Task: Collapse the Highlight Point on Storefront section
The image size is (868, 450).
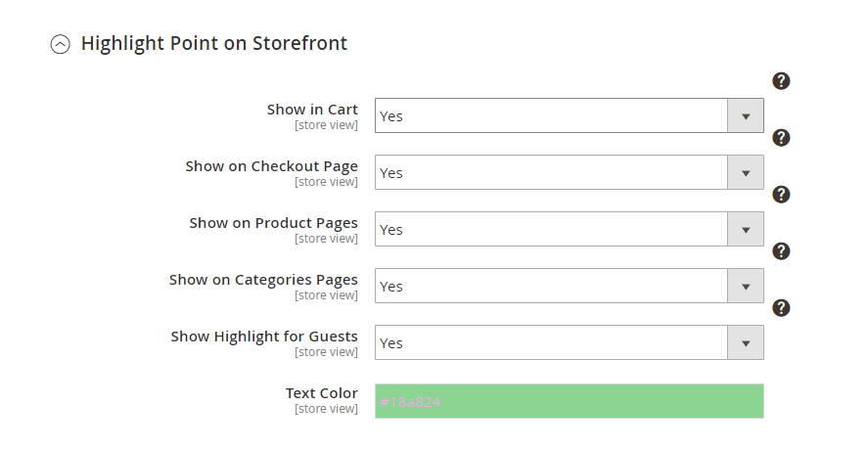Action: (61, 44)
